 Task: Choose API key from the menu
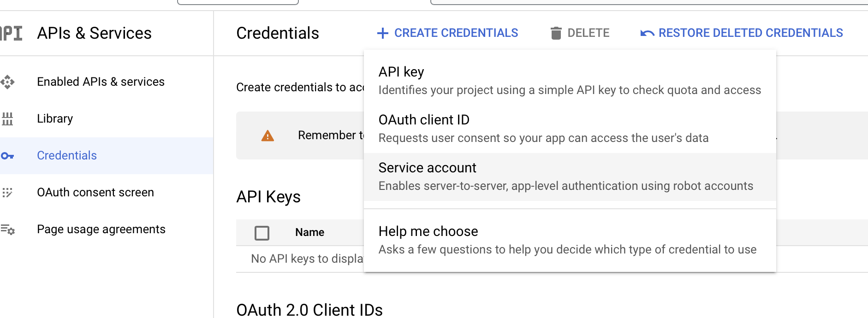[401, 72]
